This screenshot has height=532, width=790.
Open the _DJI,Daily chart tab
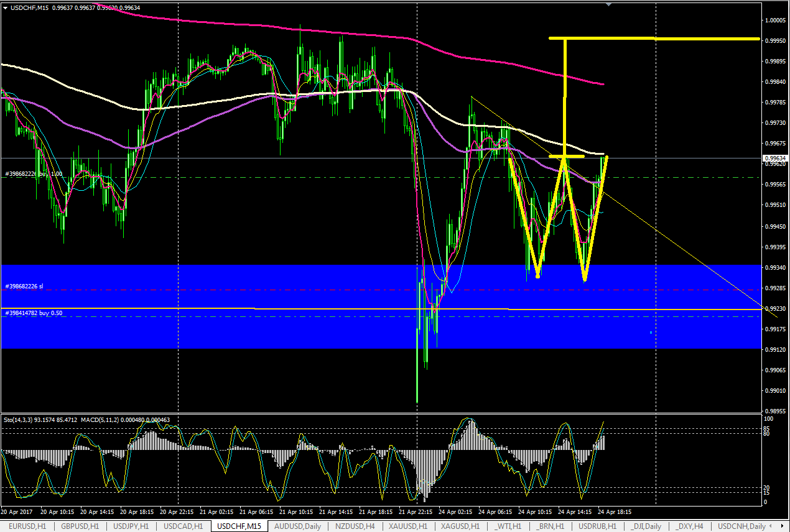coord(645,526)
